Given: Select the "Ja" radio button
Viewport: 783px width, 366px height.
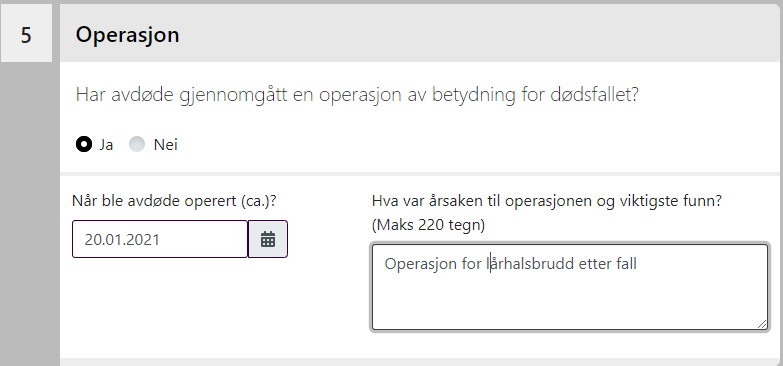Looking at the screenshot, I should pyautogui.click(x=84, y=144).
